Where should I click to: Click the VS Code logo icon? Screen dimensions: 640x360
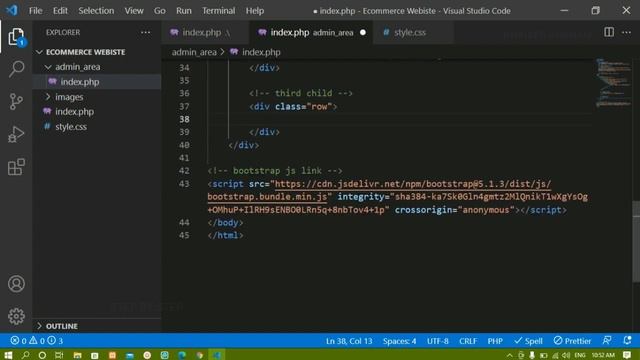point(12,10)
